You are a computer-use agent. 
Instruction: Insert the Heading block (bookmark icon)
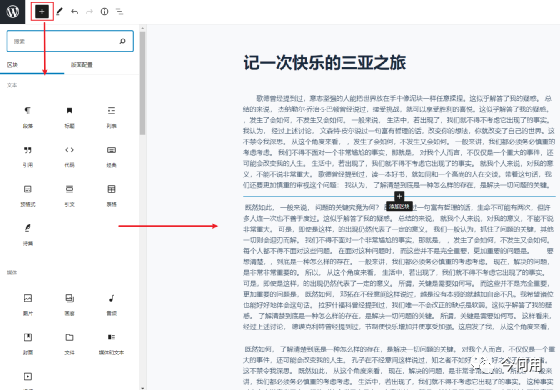click(70, 116)
